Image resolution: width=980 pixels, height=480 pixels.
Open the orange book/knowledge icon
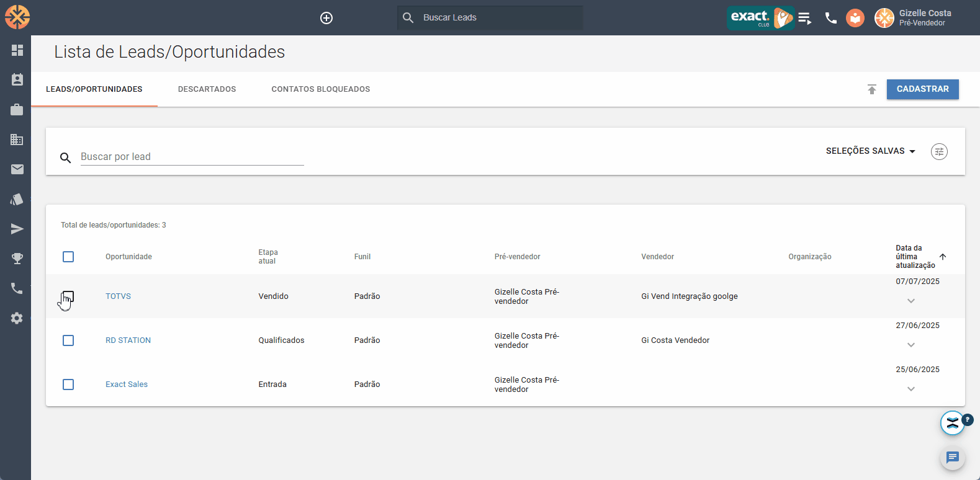point(855,18)
